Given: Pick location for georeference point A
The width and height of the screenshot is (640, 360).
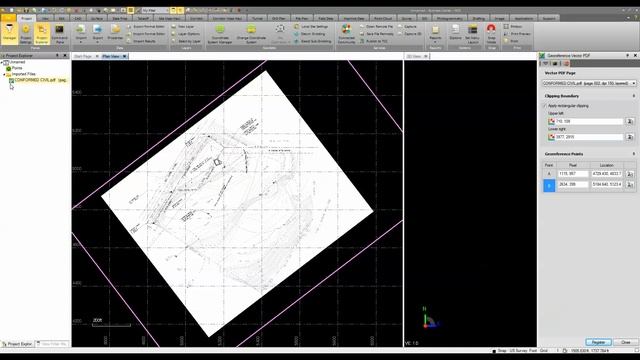Looking at the screenshot, I should point(630,174).
